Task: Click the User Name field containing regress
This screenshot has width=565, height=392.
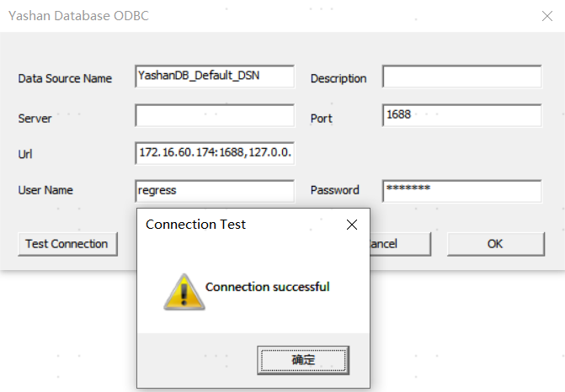Action: 215,191
